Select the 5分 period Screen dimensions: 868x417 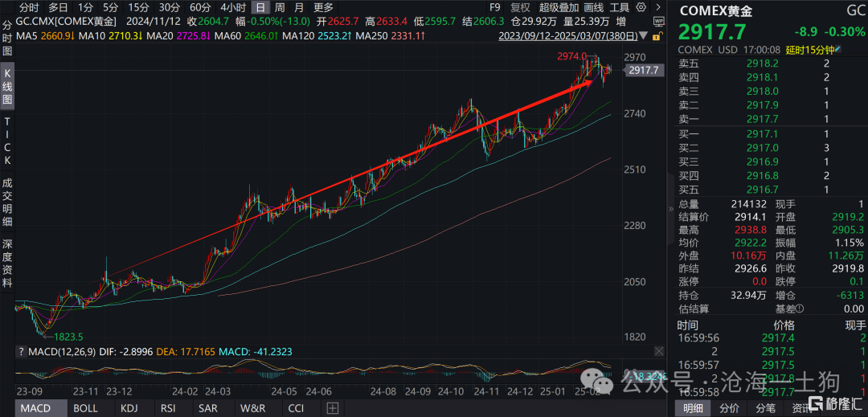point(110,7)
